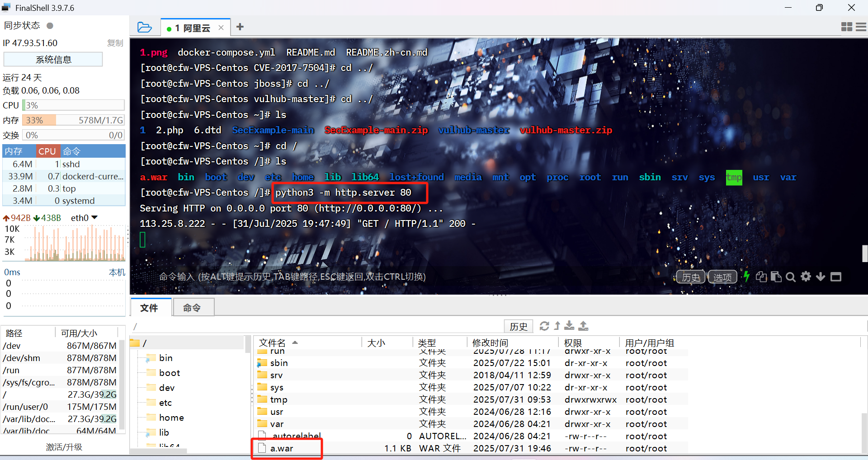This screenshot has width=868, height=460.
Task: Click the root folder icon in tree
Action: point(135,343)
